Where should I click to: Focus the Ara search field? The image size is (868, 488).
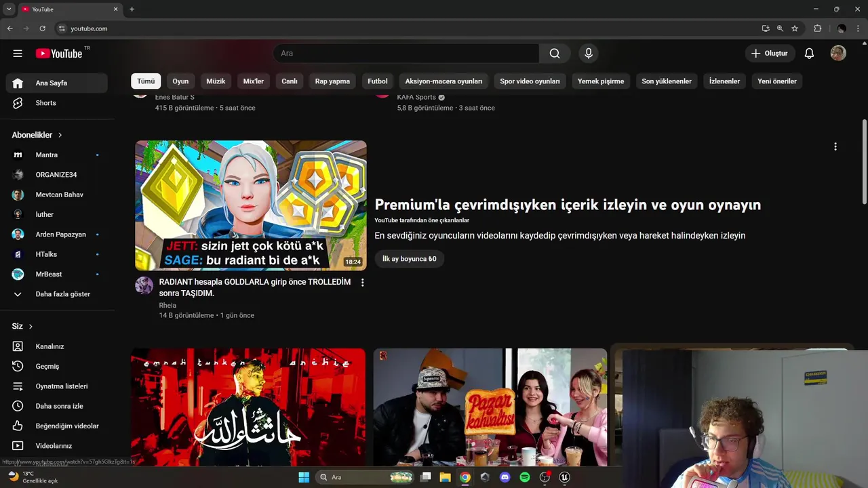point(406,54)
